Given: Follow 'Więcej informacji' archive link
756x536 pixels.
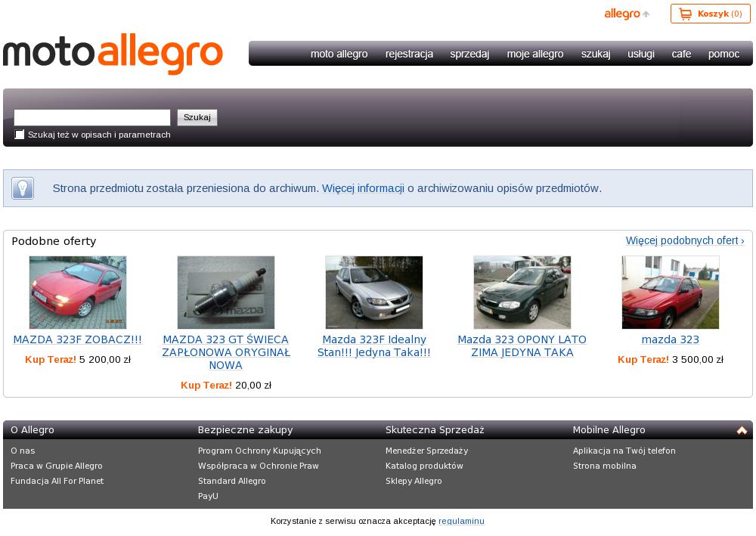Looking at the screenshot, I should coord(363,188).
